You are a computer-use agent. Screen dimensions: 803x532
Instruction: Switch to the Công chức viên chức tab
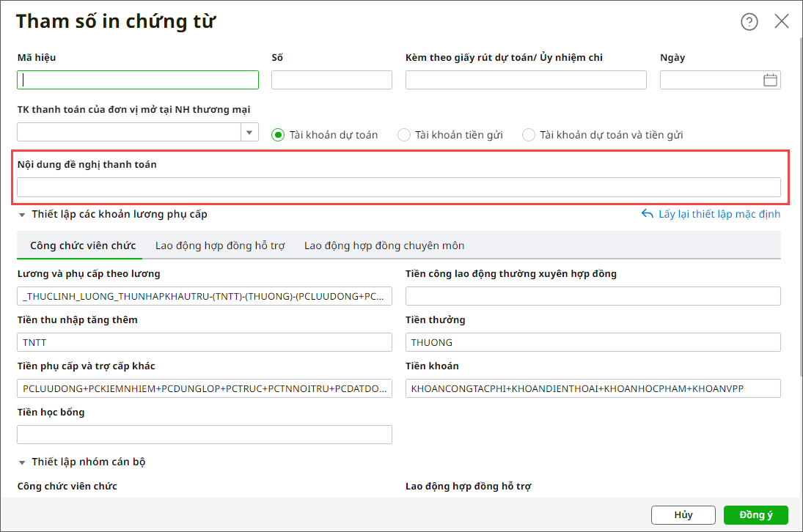(x=83, y=245)
